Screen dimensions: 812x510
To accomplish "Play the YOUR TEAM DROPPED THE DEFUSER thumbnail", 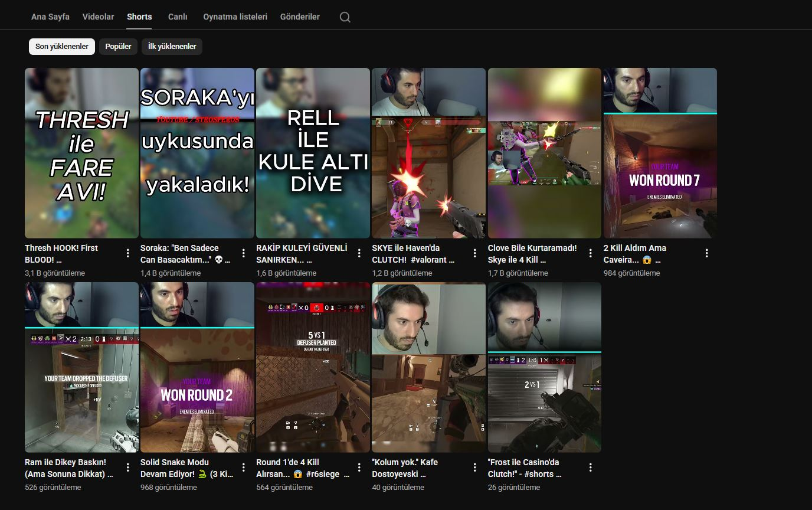I will point(81,367).
